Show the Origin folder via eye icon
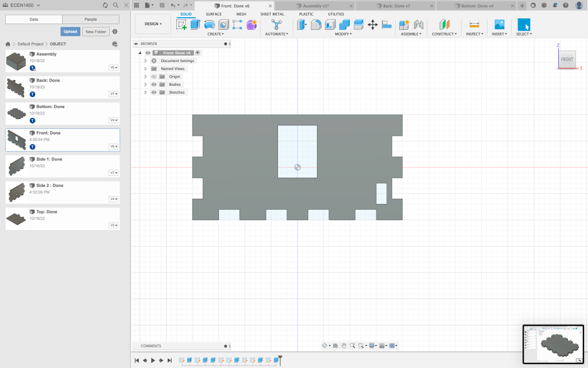Screen dimensions: 588x368 click(154, 76)
